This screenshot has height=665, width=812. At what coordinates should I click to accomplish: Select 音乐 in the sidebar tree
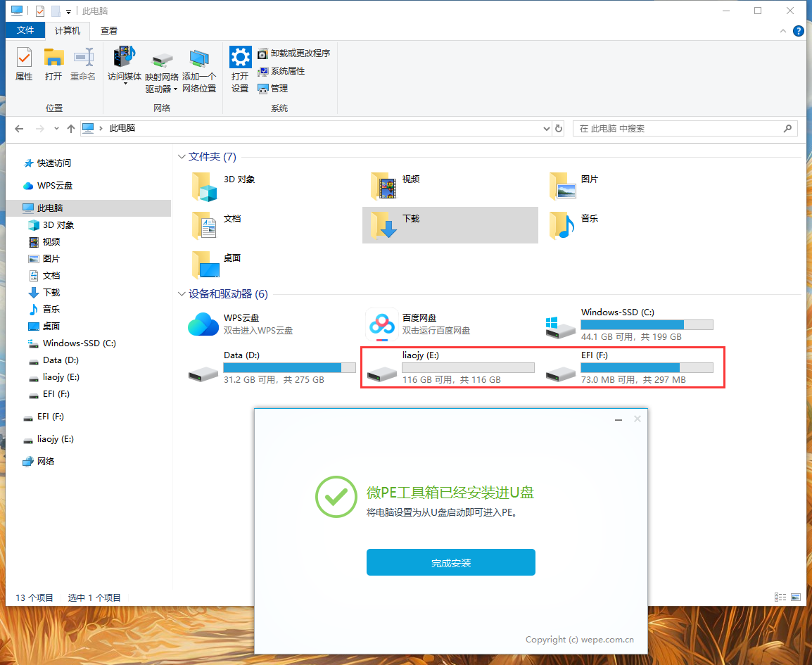pyautogui.click(x=44, y=309)
